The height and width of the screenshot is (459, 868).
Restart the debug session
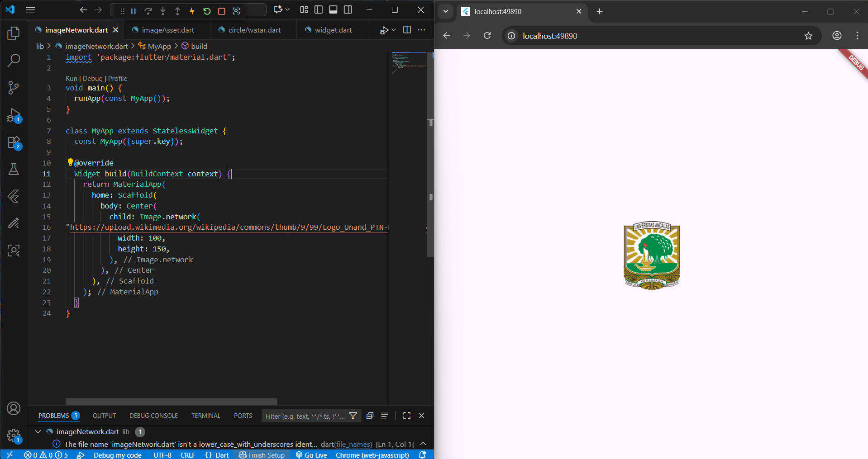tap(207, 11)
